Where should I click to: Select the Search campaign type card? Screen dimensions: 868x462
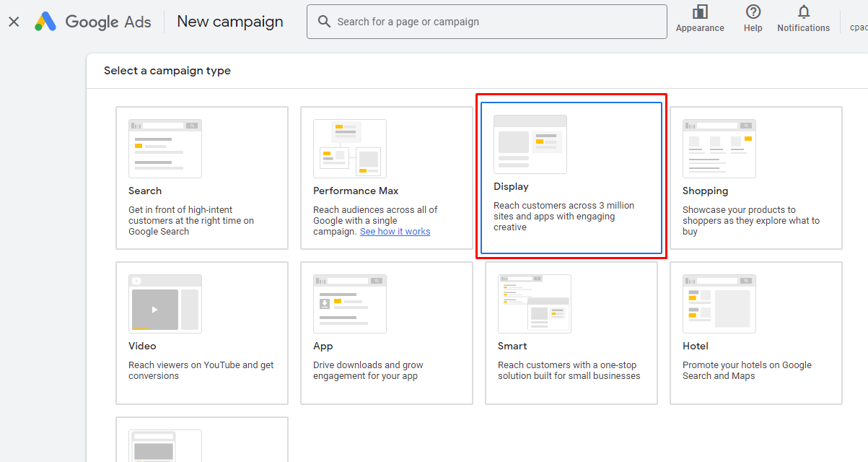click(202, 178)
